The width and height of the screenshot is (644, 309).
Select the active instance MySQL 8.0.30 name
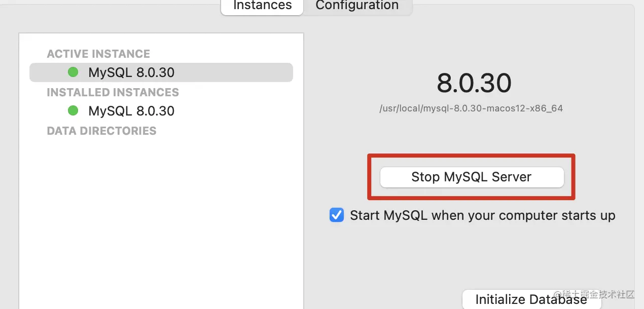pos(131,72)
